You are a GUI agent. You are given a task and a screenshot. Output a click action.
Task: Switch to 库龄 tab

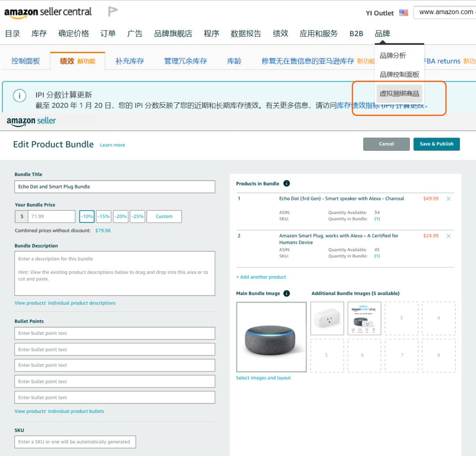click(x=234, y=61)
